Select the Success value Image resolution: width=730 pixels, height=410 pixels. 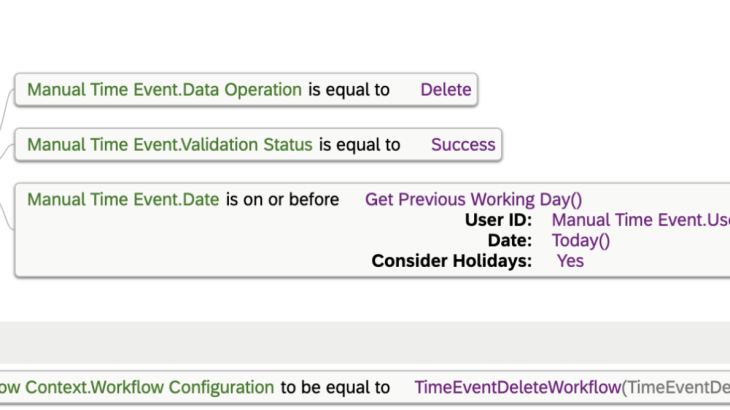tap(463, 144)
